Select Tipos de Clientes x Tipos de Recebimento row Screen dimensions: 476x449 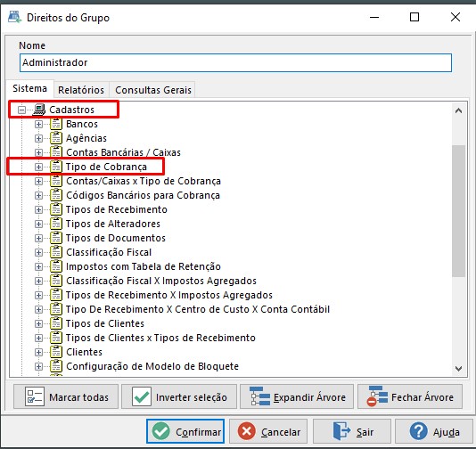point(160,338)
